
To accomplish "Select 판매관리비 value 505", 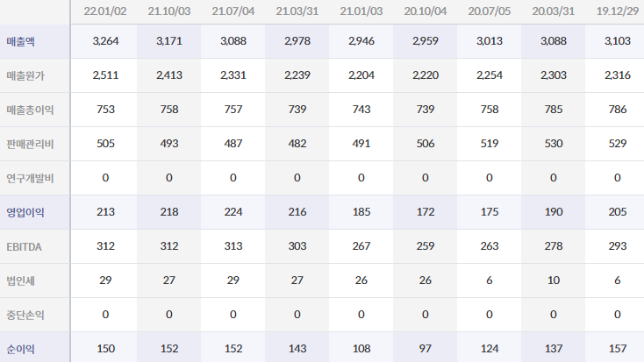I will point(105,143).
